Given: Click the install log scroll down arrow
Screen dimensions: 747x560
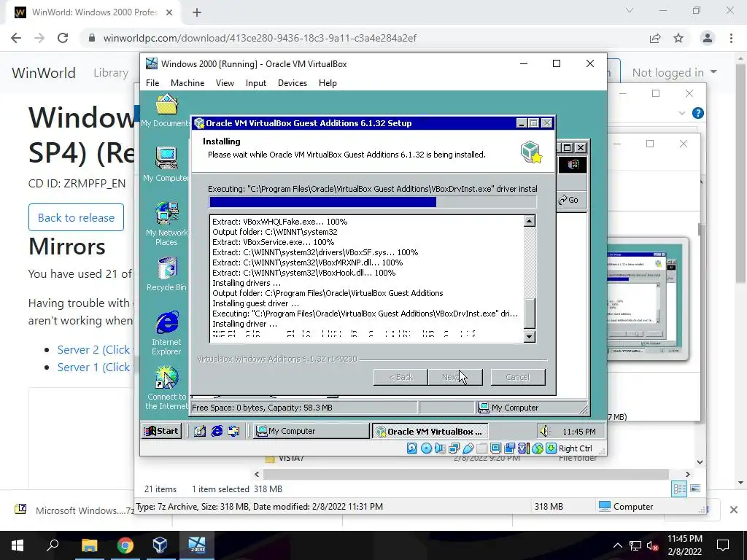Looking at the screenshot, I should click(530, 336).
